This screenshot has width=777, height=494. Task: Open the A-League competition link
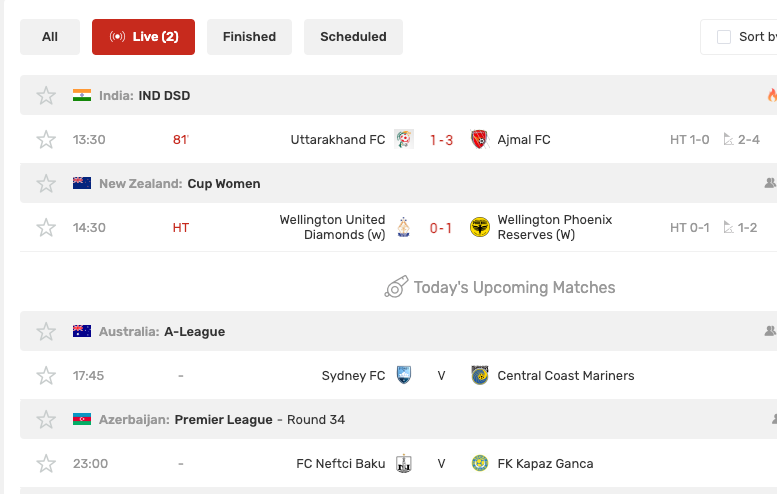click(194, 331)
